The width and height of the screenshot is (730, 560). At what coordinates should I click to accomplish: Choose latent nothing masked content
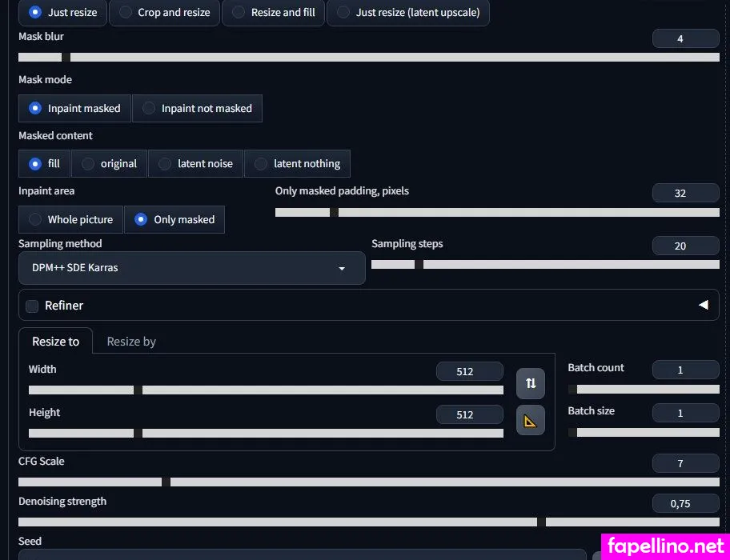coord(298,164)
